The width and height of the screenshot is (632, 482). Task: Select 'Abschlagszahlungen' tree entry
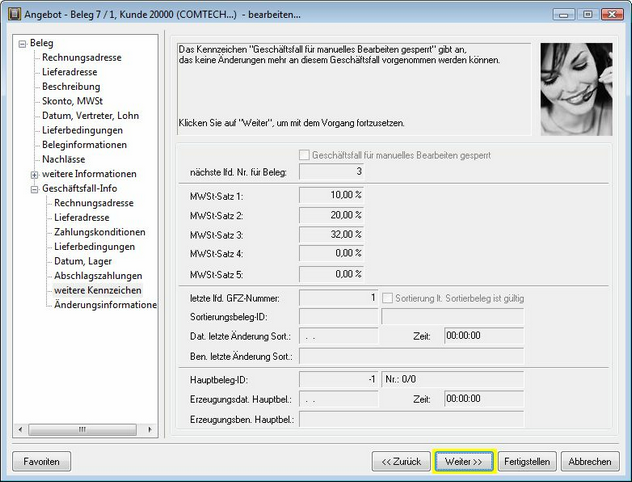pyautogui.click(x=98, y=275)
